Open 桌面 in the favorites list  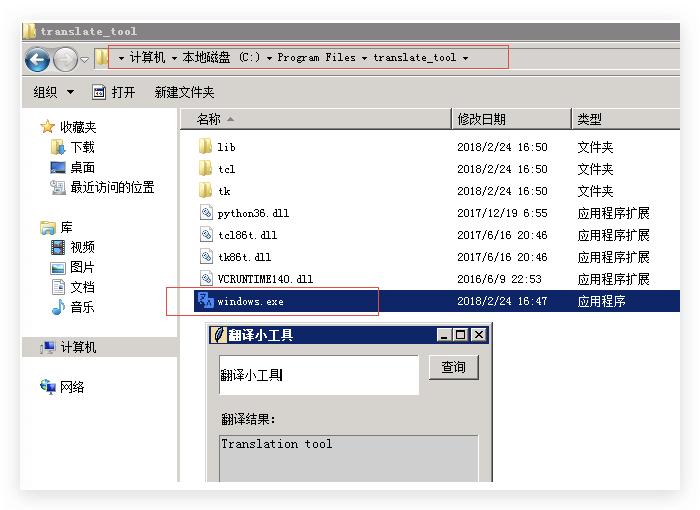(x=83, y=167)
